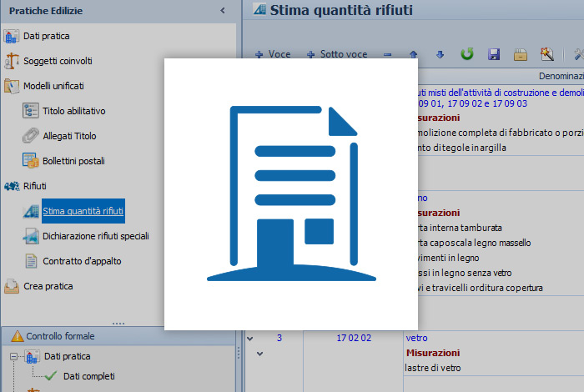Open Dichiarazione rifiuti speciali page
Viewport: 584px width, 392px height.
tap(95, 236)
